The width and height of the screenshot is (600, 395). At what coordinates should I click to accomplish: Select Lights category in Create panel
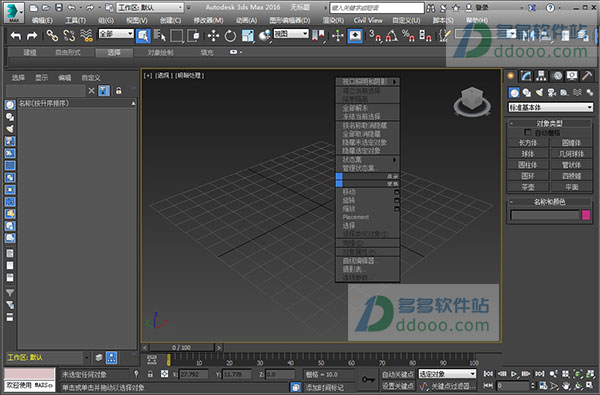coord(539,93)
